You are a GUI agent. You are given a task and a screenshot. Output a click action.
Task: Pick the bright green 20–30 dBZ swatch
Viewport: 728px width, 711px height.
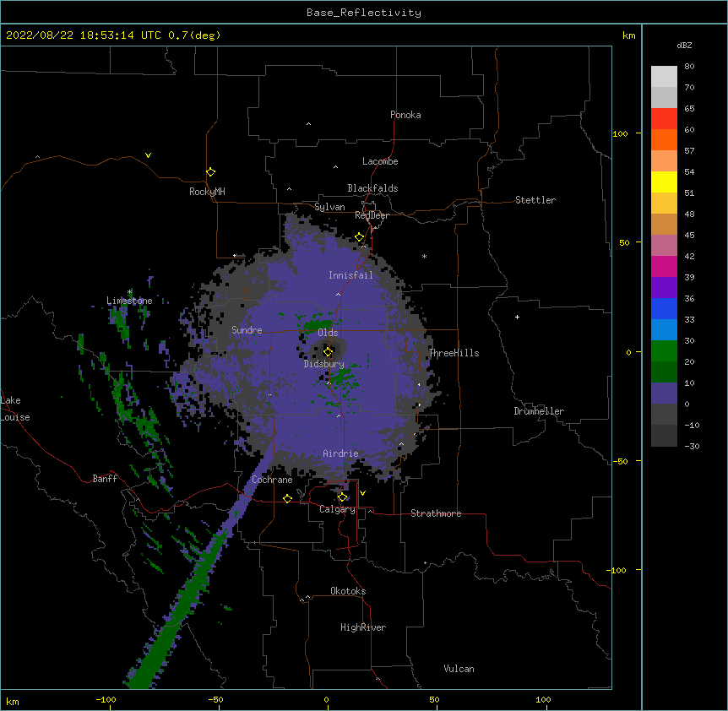click(x=664, y=351)
